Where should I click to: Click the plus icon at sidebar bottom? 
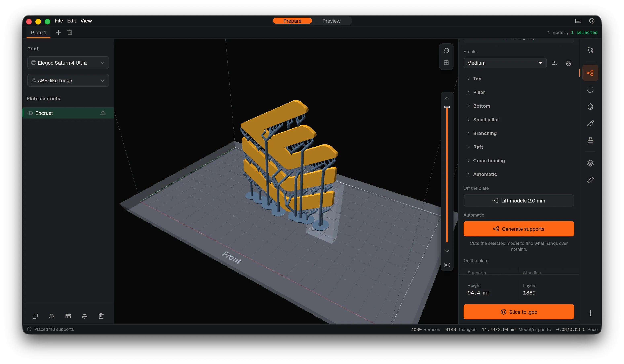(x=590, y=313)
